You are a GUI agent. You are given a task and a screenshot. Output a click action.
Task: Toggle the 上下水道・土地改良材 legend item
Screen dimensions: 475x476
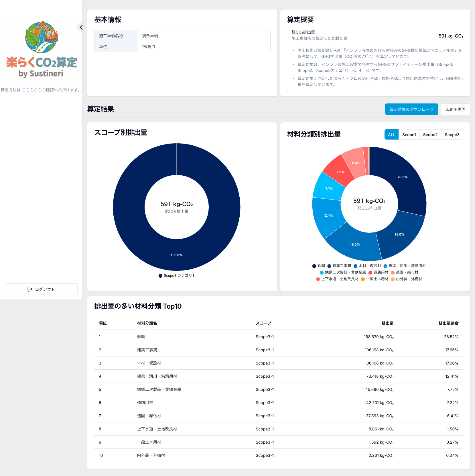pyautogui.click(x=337, y=279)
